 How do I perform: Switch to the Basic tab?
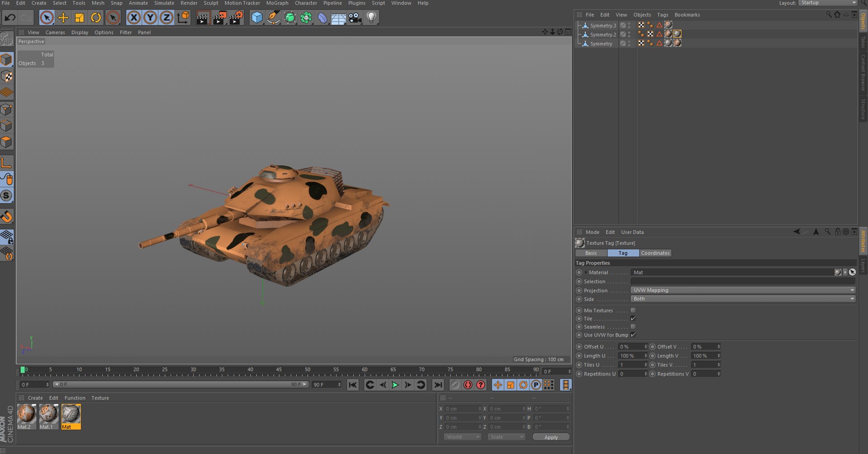591,253
